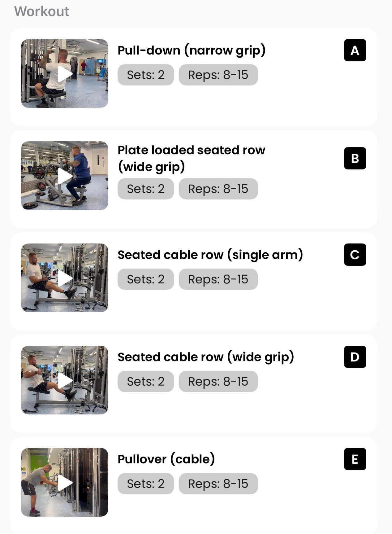Tap Sets: 2 chip under Pullover (cable)
The height and width of the screenshot is (534, 392).
tap(146, 484)
